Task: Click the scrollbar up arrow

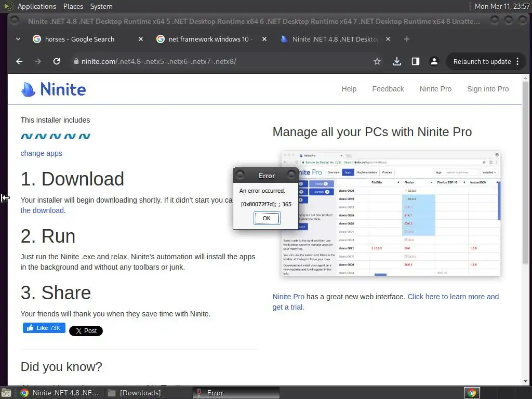Action: (x=525, y=78)
